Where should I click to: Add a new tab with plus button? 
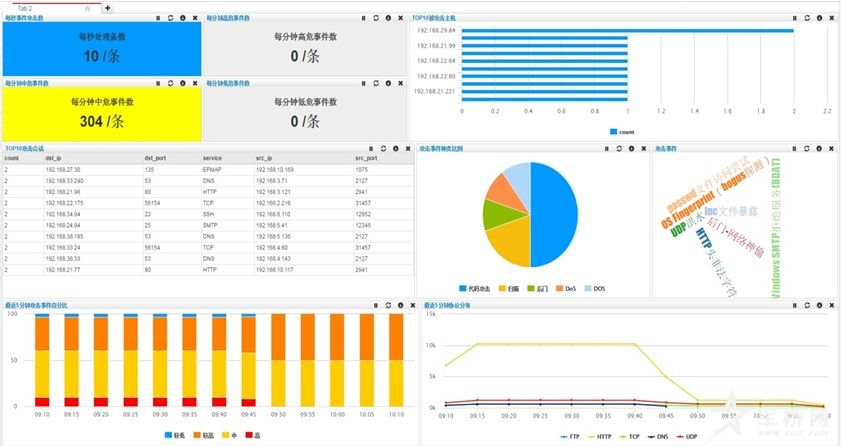click(107, 7)
